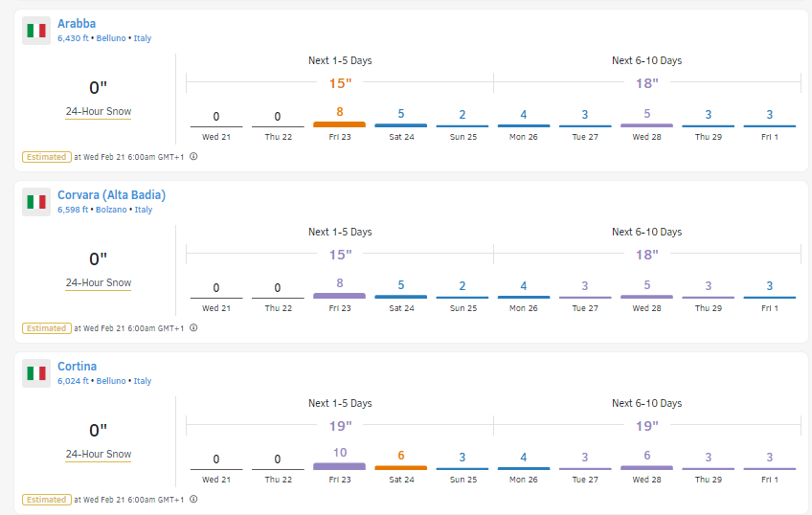Click Belluno region link under Arabba
The height and width of the screenshot is (515, 812).
tap(111, 38)
